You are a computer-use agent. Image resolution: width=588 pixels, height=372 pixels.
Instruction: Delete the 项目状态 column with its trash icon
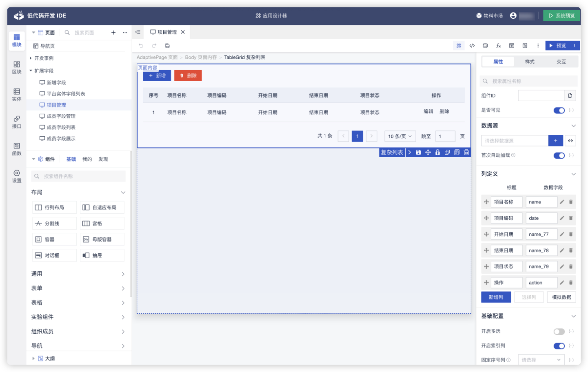click(571, 266)
